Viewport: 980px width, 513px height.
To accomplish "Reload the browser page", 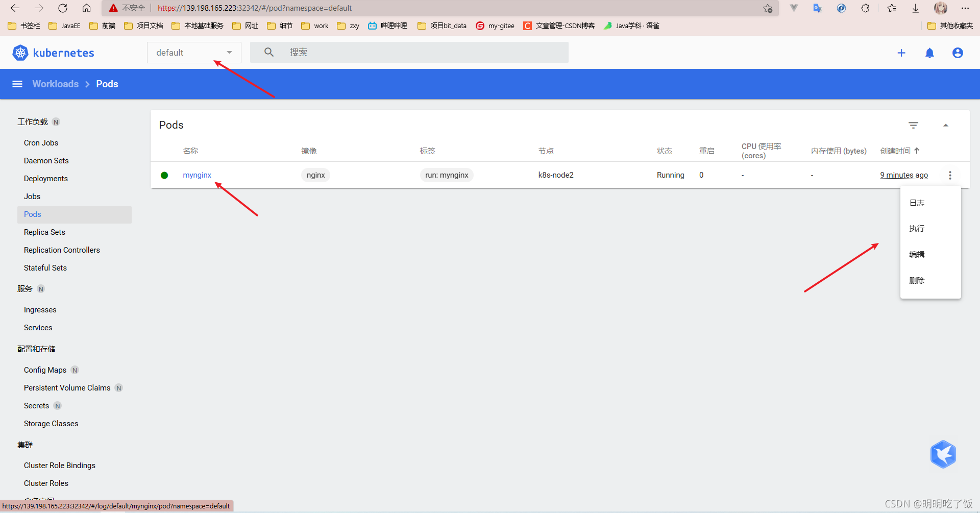I will [63, 8].
